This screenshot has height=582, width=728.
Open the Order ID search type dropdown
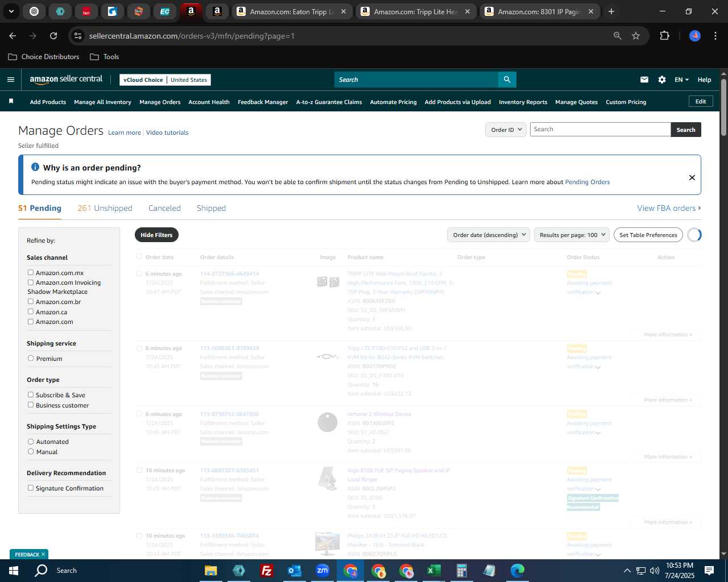tap(506, 130)
